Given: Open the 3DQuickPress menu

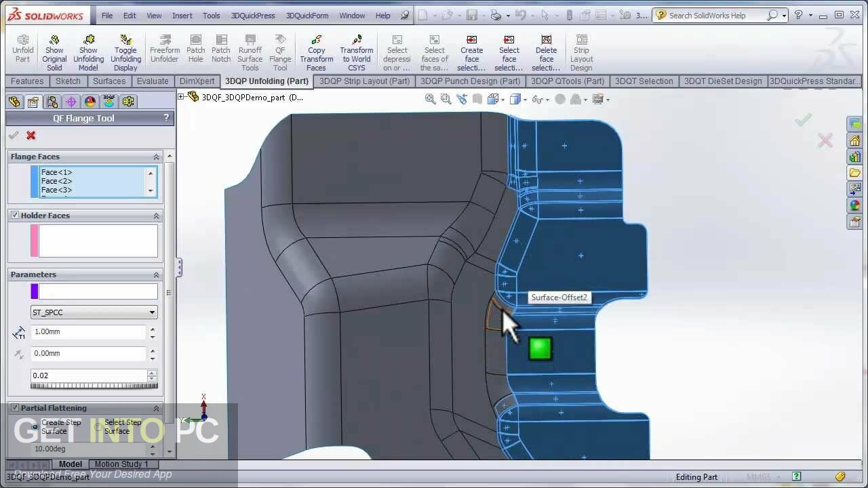Looking at the screenshot, I should 253,15.
